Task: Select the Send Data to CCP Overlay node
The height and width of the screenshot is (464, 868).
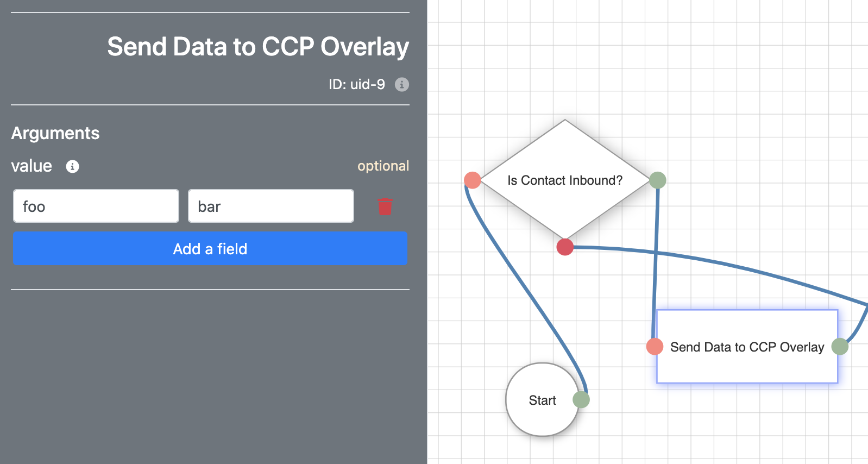Action: (x=747, y=347)
